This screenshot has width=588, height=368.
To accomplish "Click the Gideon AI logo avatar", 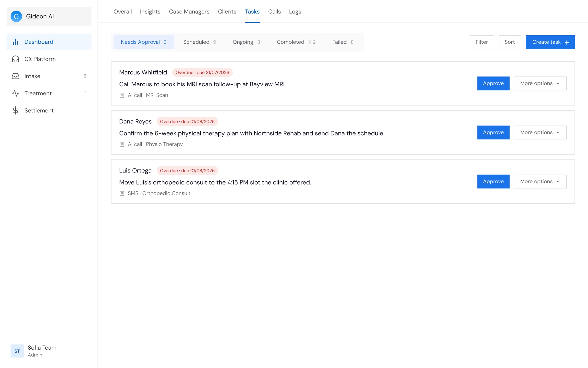I will [x=16, y=16].
